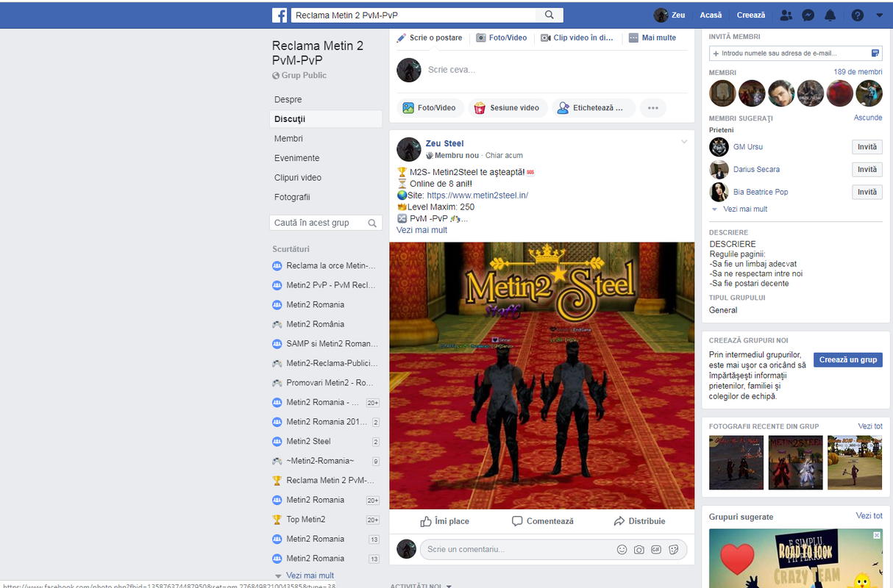
Task: Open Messenger icon in top bar
Action: [x=808, y=15]
